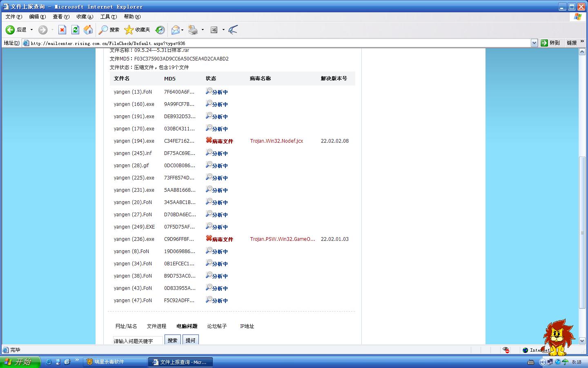Select the 论坛帖子 tab

coord(217,326)
